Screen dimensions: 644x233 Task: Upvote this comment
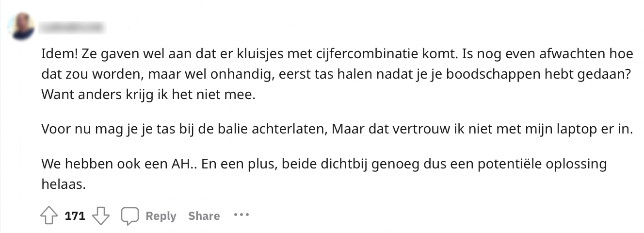pos(49,216)
